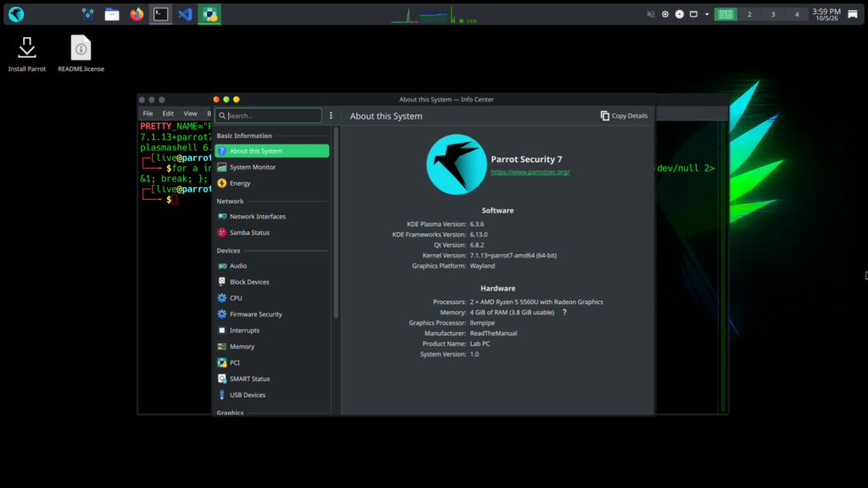
Task: Click Copy Details button
Action: click(624, 115)
